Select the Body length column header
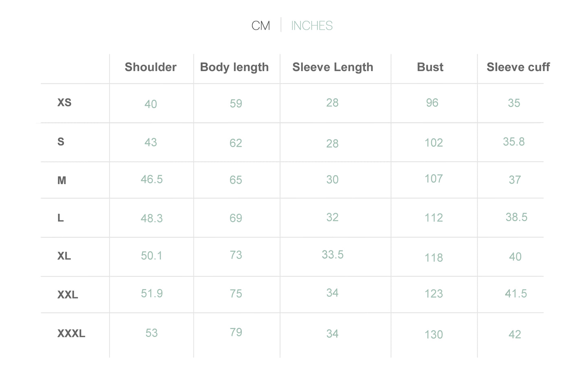 234,67
